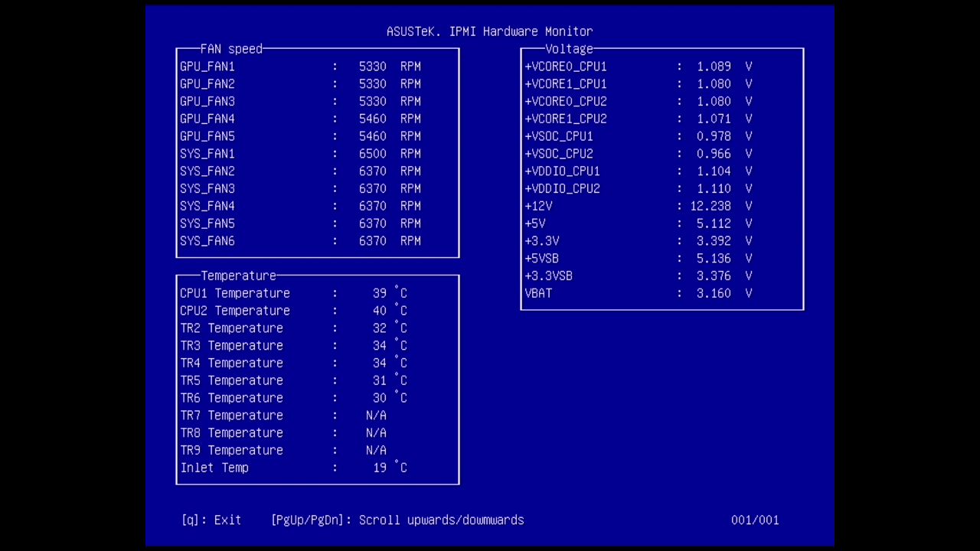Image resolution: width=980 pixels, height=551 pixels.
Task: Click the [PgUp/PgDn] scroll hint
Action: (397, 520)
